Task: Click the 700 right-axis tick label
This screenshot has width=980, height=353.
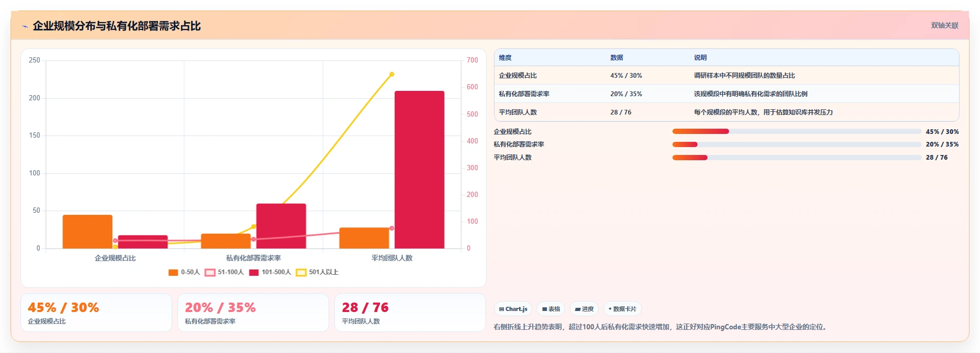Action: [472, 60]
